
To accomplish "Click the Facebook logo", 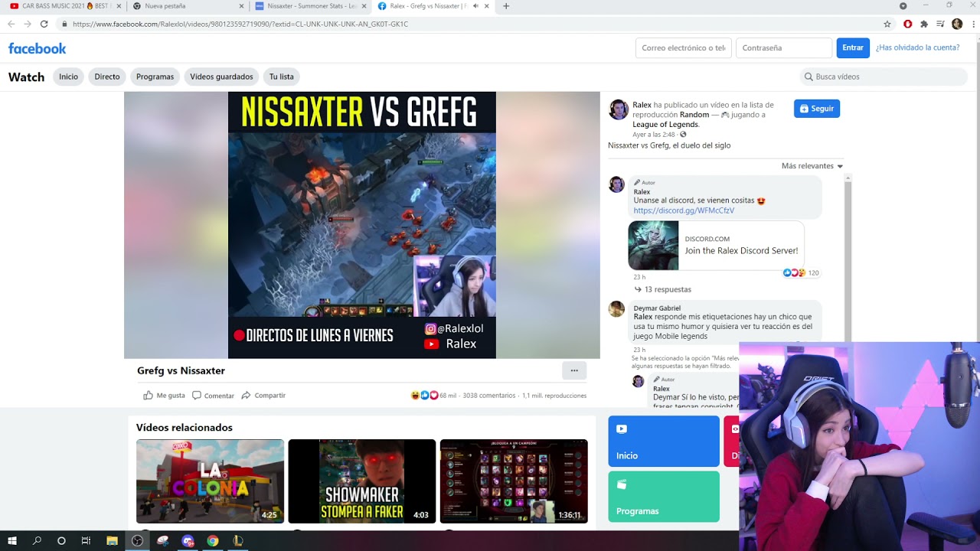I will pyautogui.click(x=37, y=48).
